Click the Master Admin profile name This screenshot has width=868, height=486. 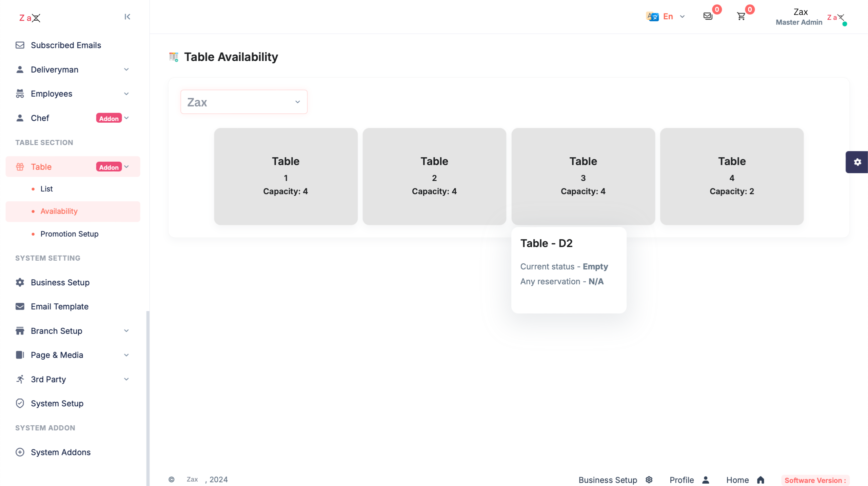pyautogui.click(x=799, y=22)
